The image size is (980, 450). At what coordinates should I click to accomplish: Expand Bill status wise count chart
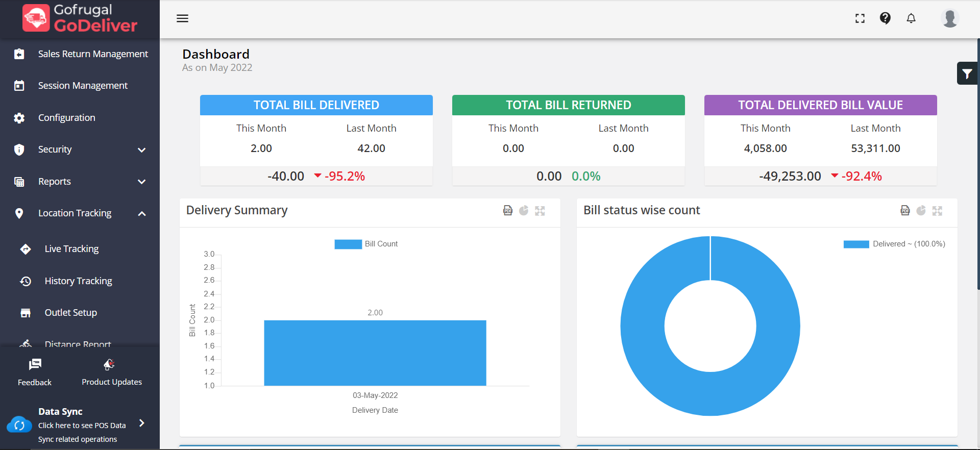937,211
